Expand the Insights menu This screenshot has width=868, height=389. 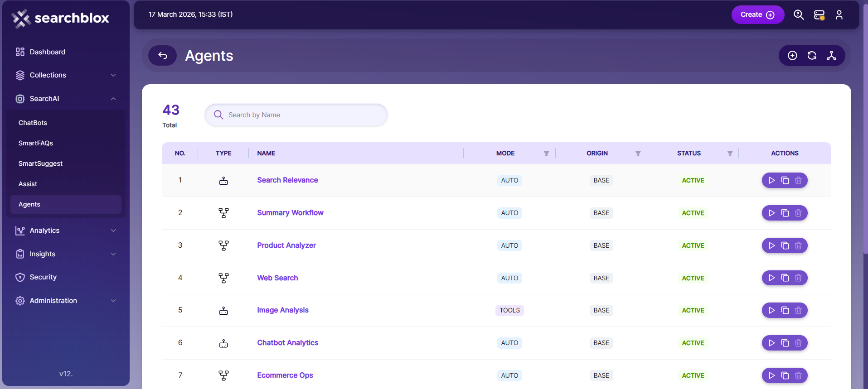[66, 254]
